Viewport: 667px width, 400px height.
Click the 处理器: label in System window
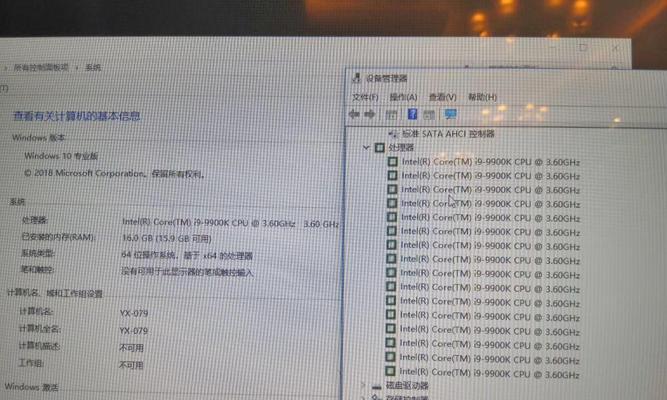click(34, 220)
